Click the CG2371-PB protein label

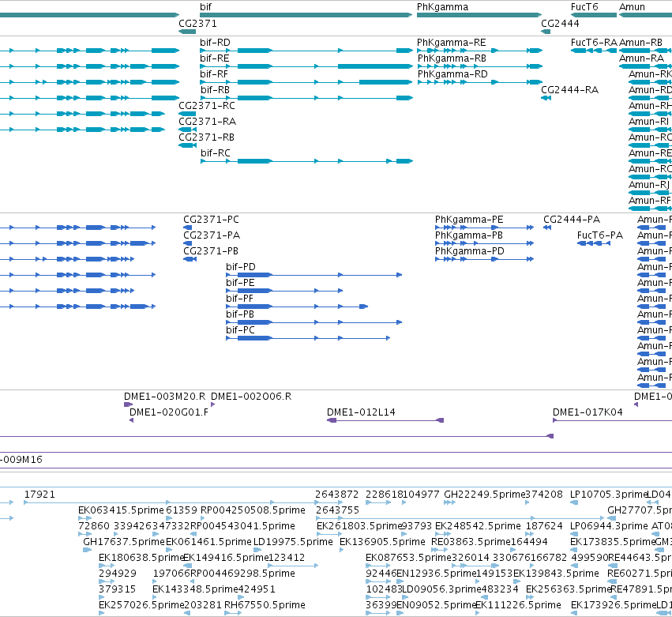[x=211, y=251]
